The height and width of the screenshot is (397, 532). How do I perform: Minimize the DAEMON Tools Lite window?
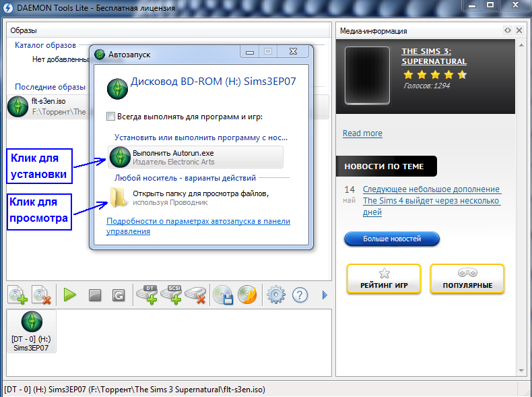click(471, 5)
